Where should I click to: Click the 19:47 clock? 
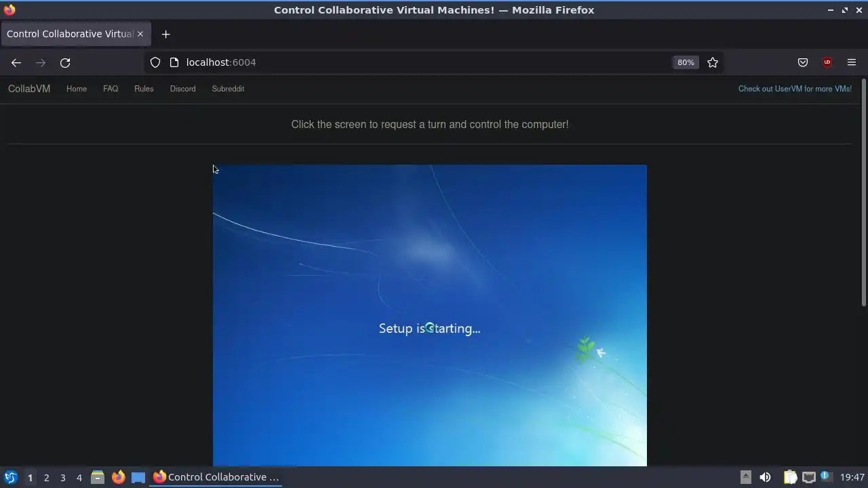coord(852,477)
